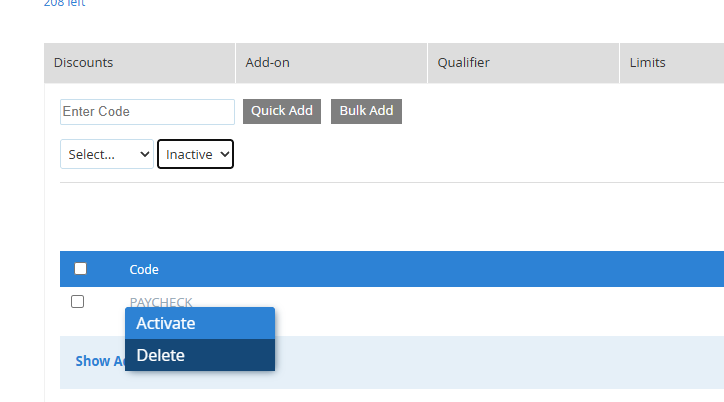Image resolution: width=724 pixels, height=402 pixels.
Task: Focus the Enter Code input field
Action: pyautogui.click(x=147, y=112)
